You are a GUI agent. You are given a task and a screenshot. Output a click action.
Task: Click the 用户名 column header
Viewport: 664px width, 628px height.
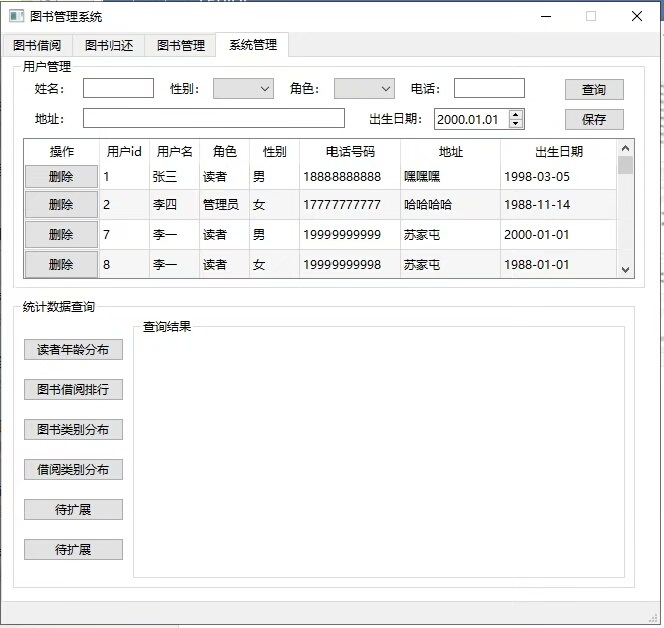(x=174, y=152)
